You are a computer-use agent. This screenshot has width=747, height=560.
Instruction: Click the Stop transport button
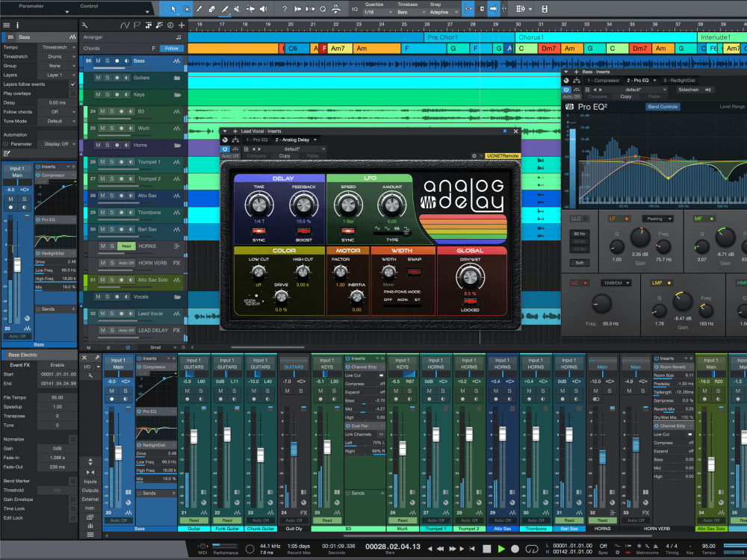[x=486, y=549]
